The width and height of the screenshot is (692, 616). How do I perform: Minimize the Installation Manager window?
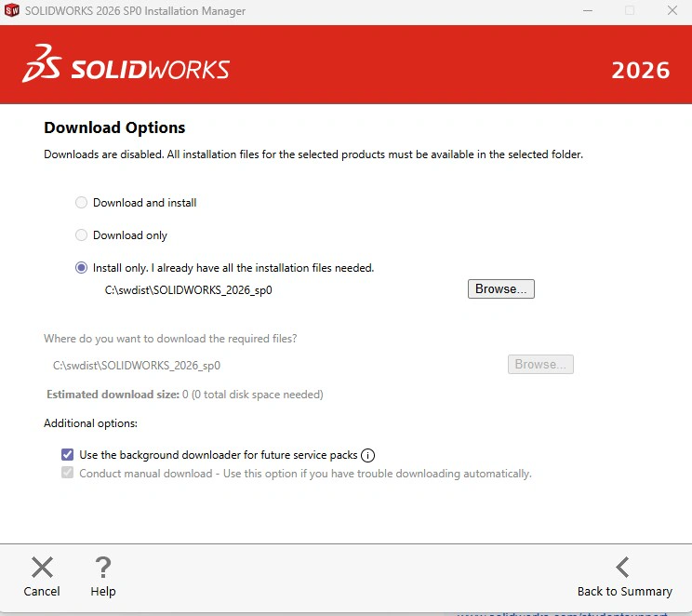click(x=588, y=10)
